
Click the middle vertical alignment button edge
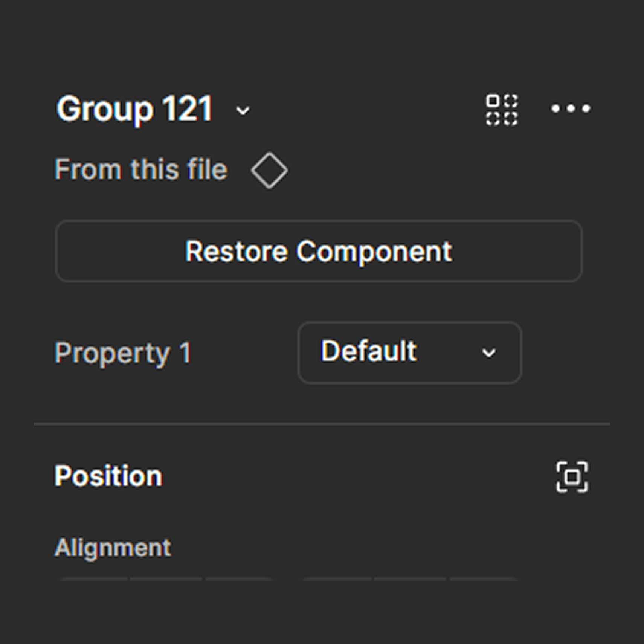click(x=410, y=578)
